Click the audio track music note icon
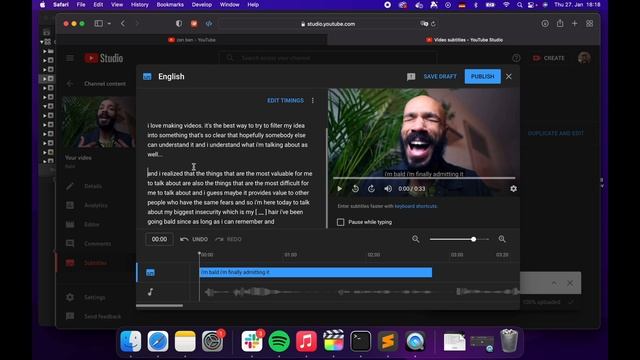This screenshot has height=360, width=640. (x=150, y=292)
